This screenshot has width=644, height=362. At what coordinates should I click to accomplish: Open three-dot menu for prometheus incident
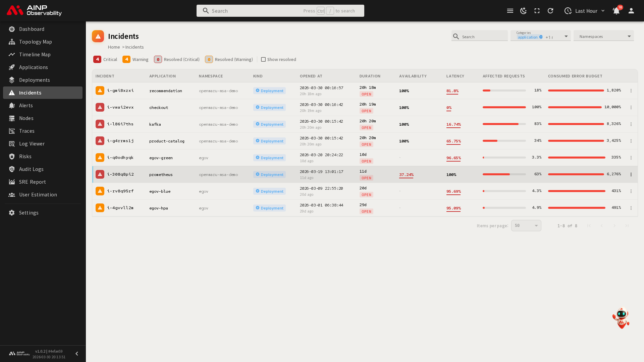[x=631, y=174]
